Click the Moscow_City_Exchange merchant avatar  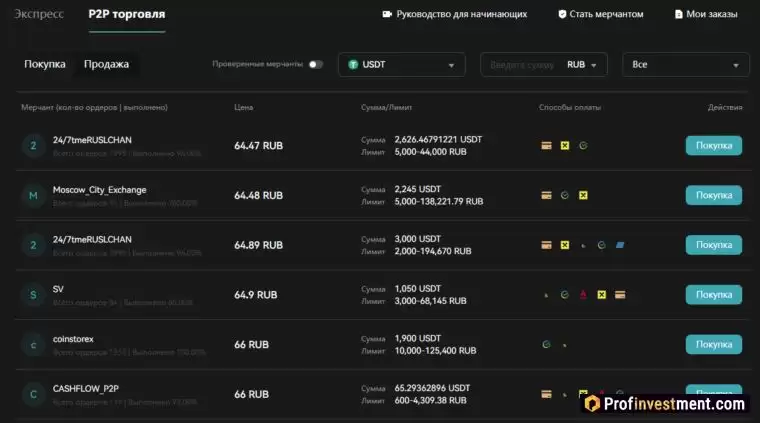click(x=33, y=195)
